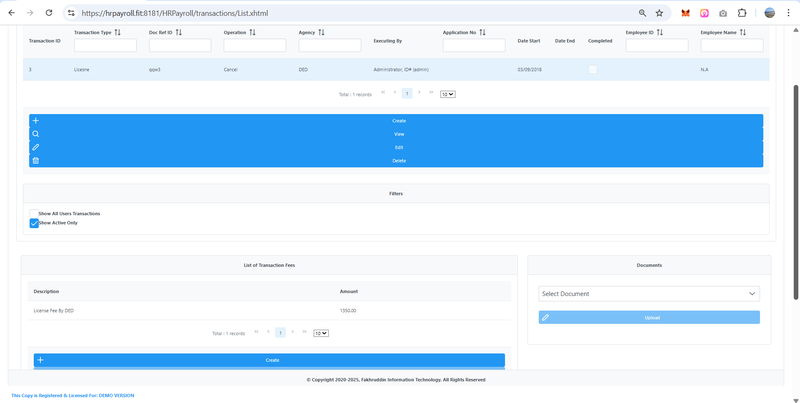Uncheck Show Active Only checkbox
The image size is (800, 403).
[x=34, y=223]
